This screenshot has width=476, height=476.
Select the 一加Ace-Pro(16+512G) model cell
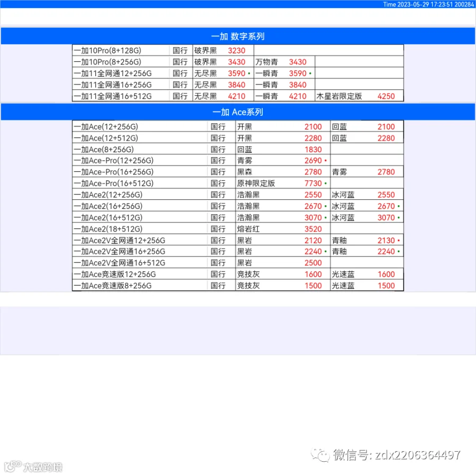tap(140, 184)
